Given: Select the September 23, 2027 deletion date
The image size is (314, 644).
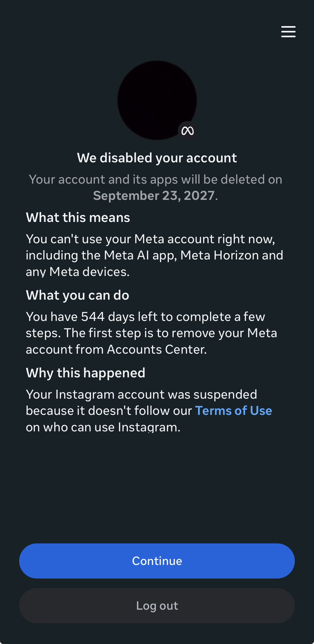Looking at the screenshot, I should tap(154, 196).
